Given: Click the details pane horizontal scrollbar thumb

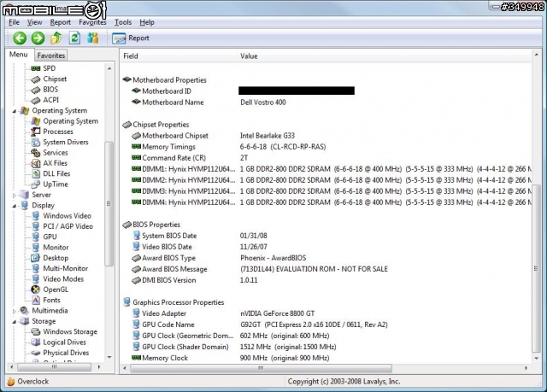Looking at the screenshot, I should [x=261, y=368].
